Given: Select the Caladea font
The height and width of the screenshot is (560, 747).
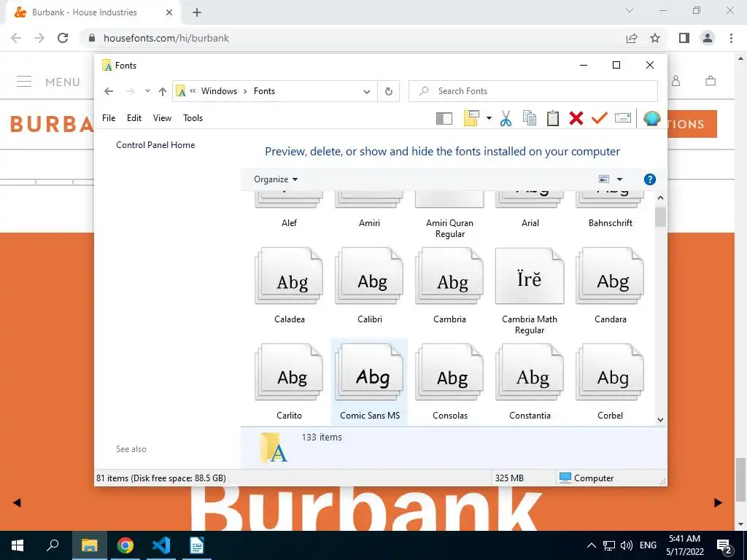Looking at the screenshot, I should coord(289,286).
